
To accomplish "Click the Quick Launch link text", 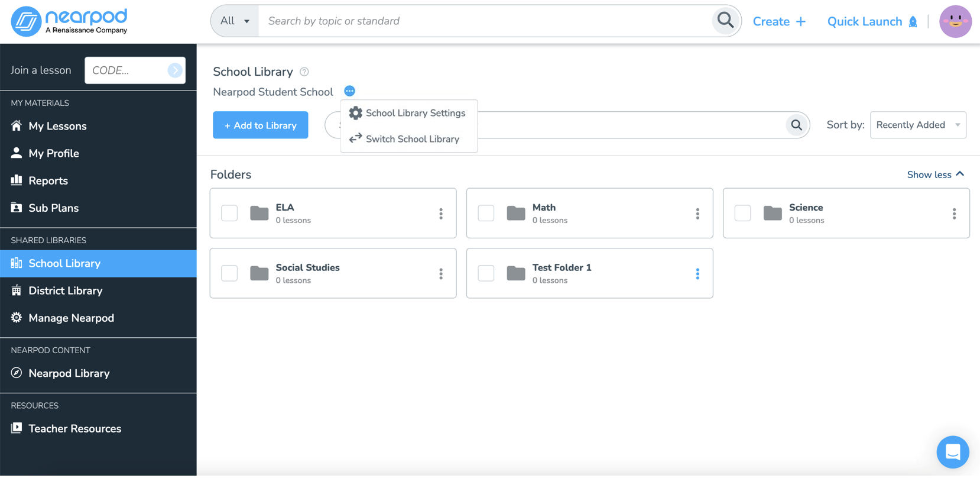I will [x=864, y=21].
